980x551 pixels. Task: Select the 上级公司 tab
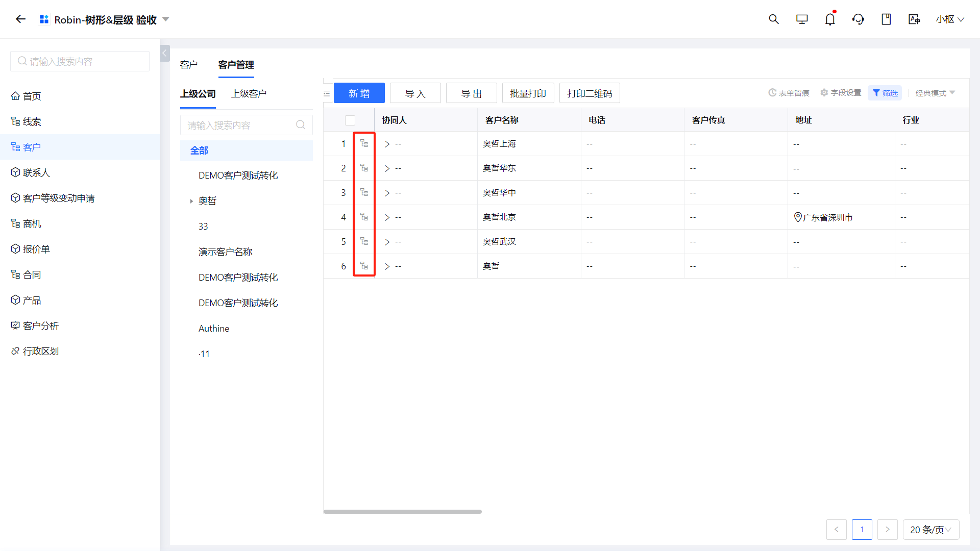pyautogui.click(x=198, y=94)
